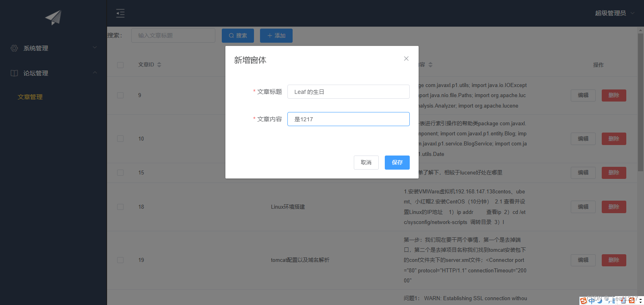Click the 添加 add button
The width and height of the screenshot is (644, 305).
[276, 35]
